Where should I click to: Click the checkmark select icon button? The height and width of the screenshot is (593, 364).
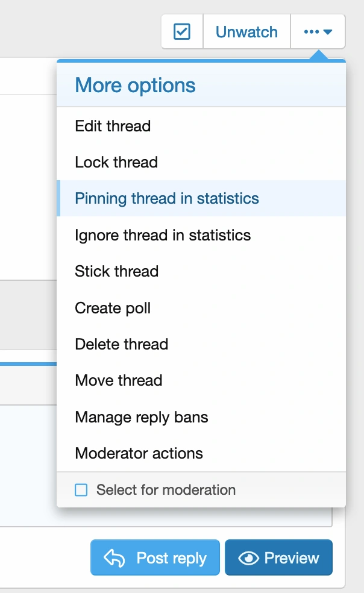tap(182, 32)
